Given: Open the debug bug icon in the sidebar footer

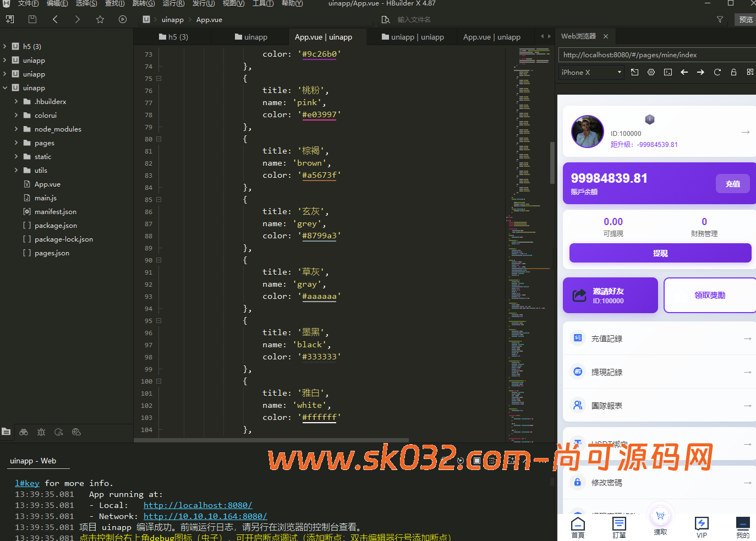Looking at the screenshot, I should click(x=41, y=432).
